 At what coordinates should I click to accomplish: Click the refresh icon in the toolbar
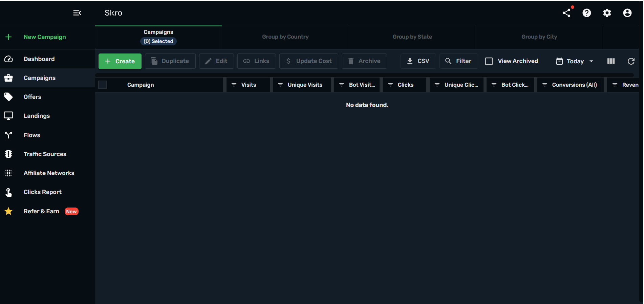[x=631, y=61]
